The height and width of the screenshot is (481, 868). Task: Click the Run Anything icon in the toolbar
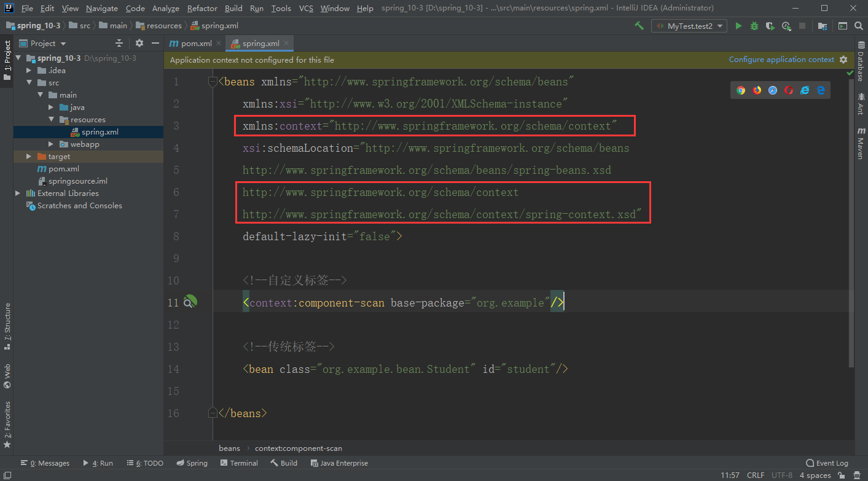point(843,26)
